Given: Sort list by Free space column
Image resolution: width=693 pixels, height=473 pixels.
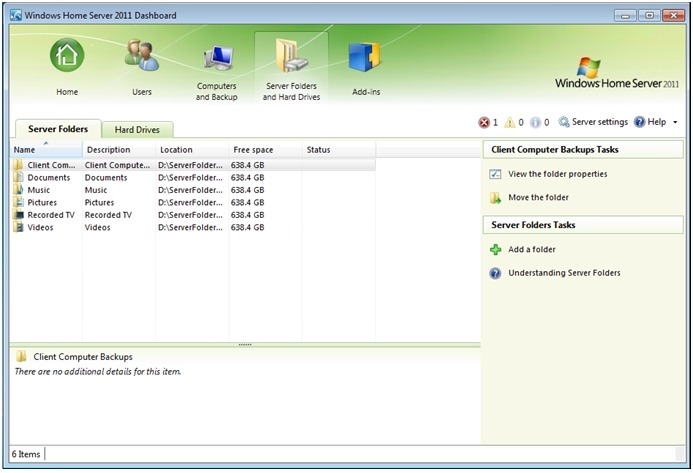Looking at the screenshot, I should point(252,150).
